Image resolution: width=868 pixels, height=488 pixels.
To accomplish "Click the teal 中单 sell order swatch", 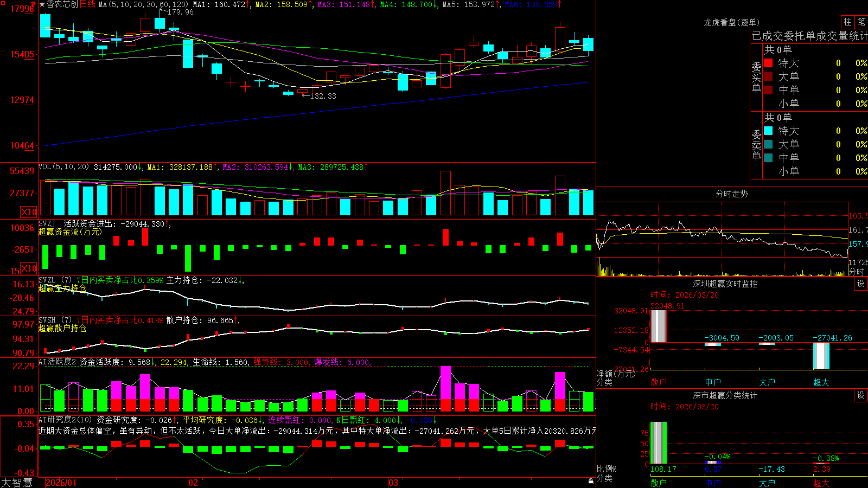I will click(768, 158).
